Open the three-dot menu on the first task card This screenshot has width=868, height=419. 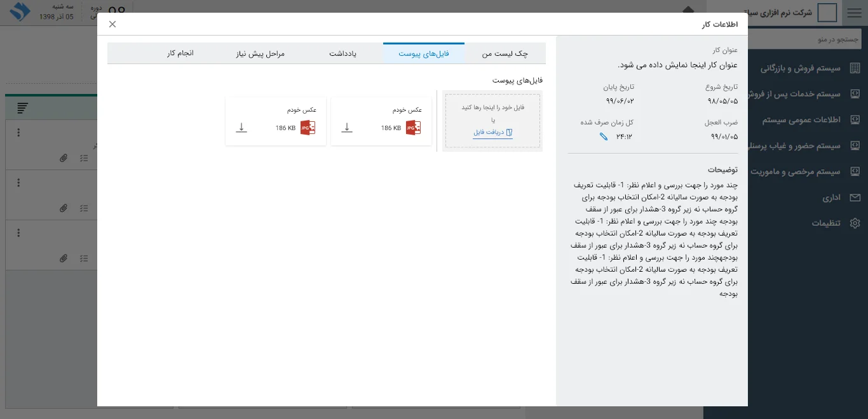point(18,133)
